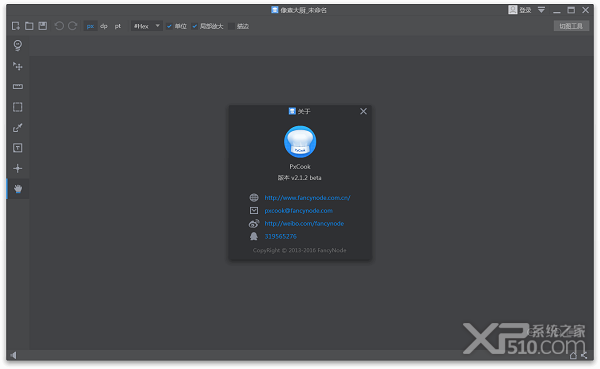Click the 切图工具 slicing tool button
This screenshot has height=369, width=600.
pos(571,26)
